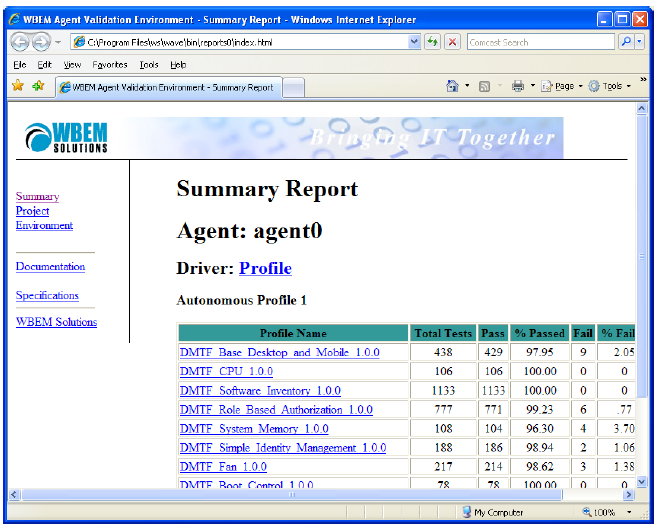Click the Refresh page icon
The width and height of the screenshot is (659, 531).
coord(432,42)
